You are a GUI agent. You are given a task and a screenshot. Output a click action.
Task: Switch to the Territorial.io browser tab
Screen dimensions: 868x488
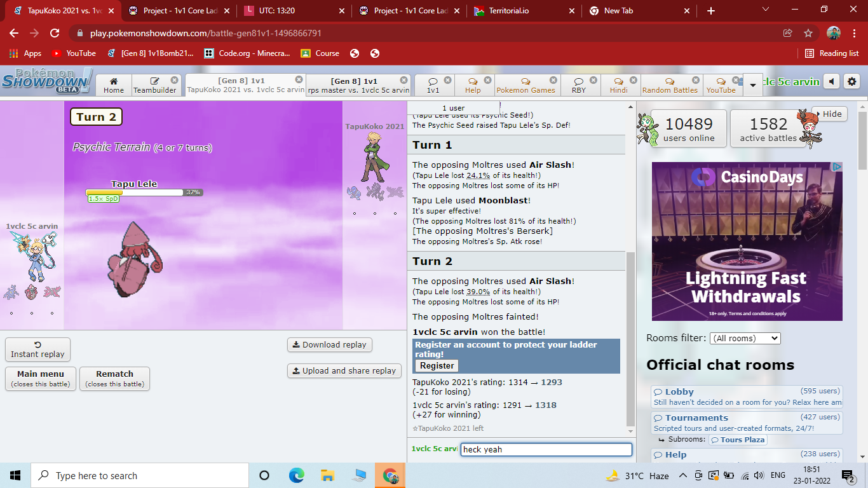click(x=524, y=11)
